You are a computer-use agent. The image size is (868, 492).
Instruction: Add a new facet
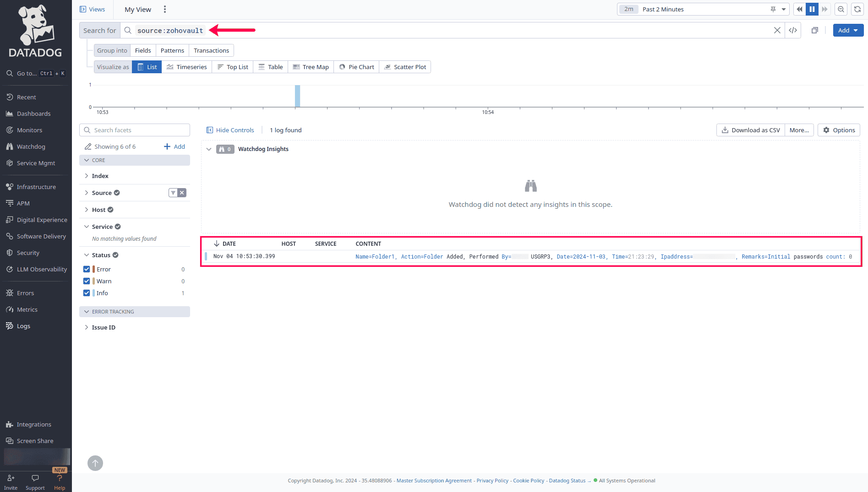pyautogui.click(x=175, y=146)
